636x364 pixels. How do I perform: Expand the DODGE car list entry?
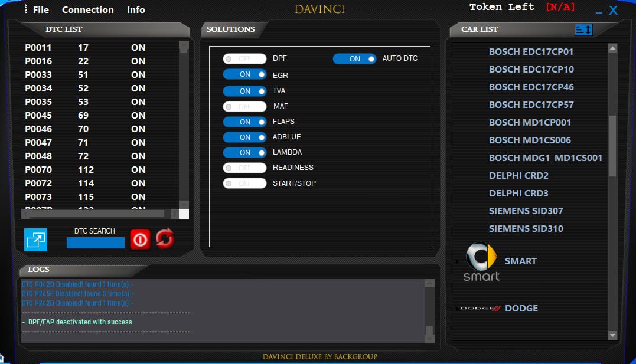(x=457, y=309)
